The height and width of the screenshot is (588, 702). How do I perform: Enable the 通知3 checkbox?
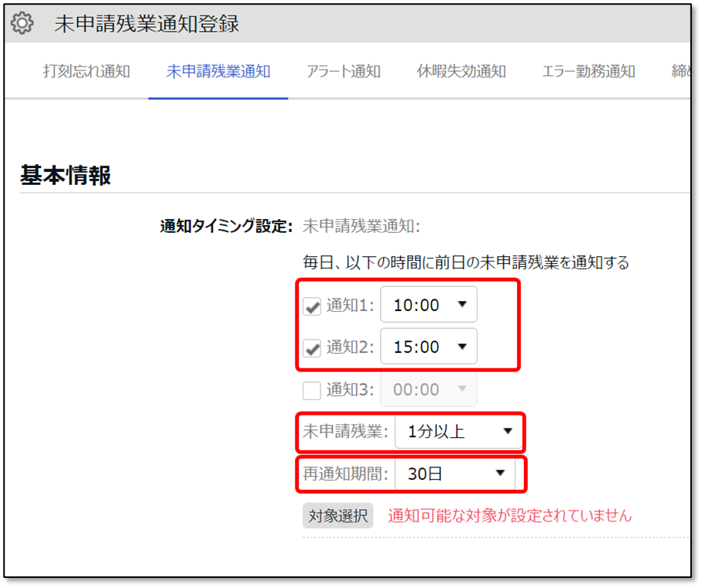coord(312,390)
